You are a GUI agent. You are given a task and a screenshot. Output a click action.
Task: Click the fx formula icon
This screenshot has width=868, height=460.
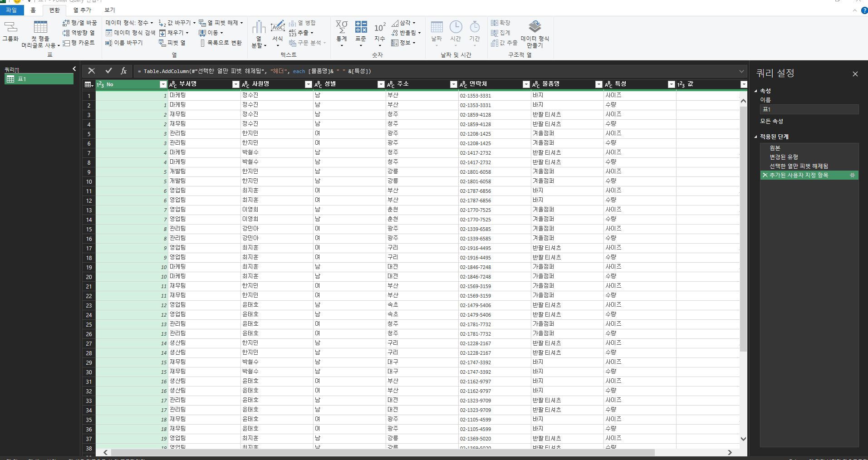123,71
